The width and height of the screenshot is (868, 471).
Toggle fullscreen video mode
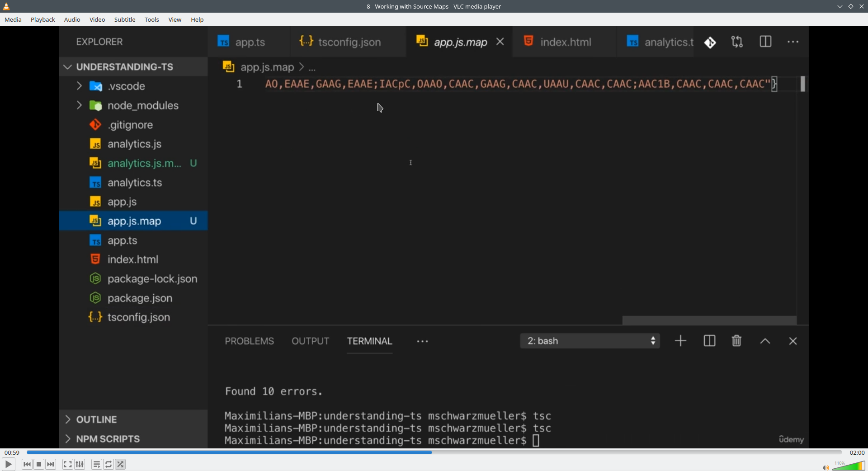(x=68, y=464)
